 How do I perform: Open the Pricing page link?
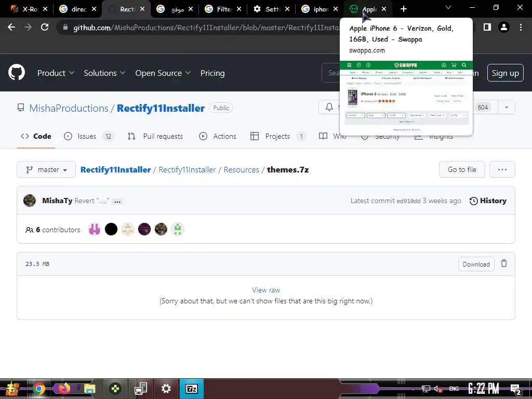212,73
